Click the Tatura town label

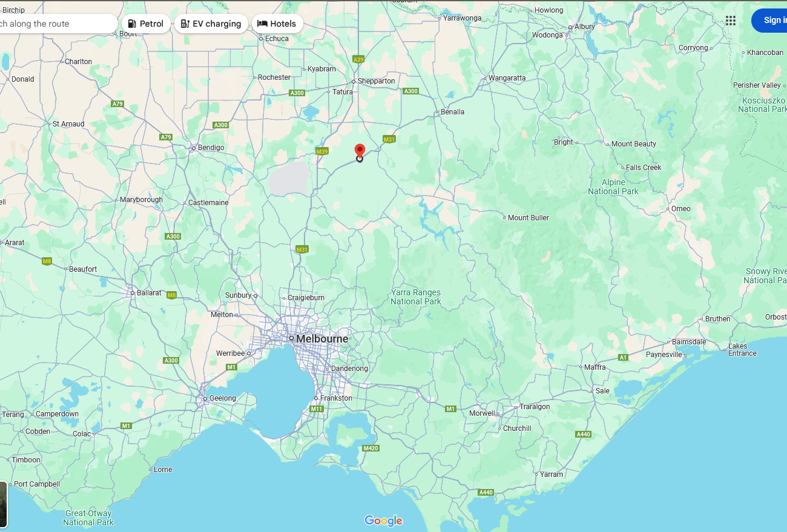click(x=343, y=92)
